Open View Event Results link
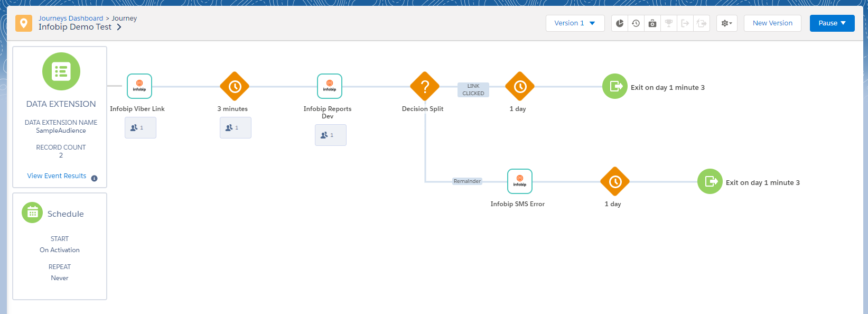This screenshot has height=314, width=868. coord(57,176)
